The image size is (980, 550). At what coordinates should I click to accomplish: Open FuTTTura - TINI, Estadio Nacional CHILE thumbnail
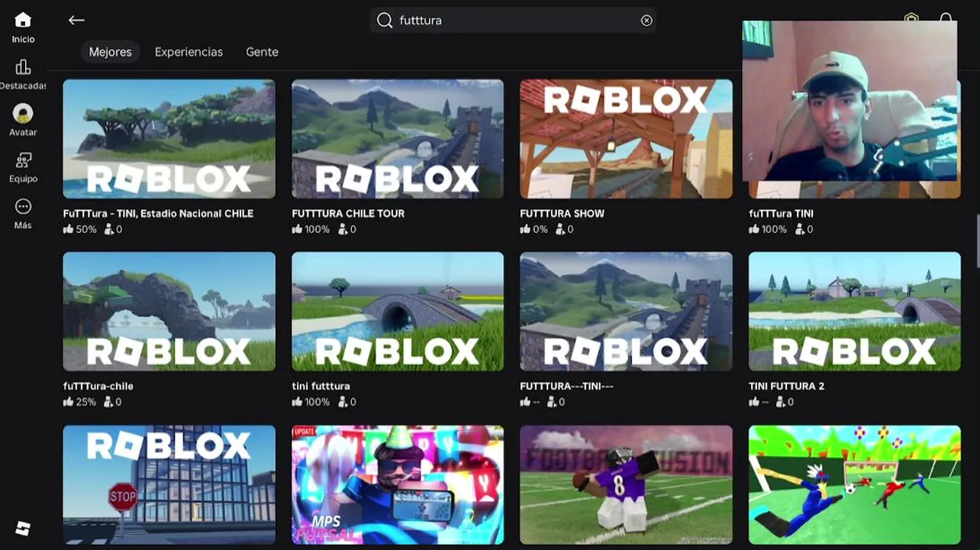coord(169,139)
